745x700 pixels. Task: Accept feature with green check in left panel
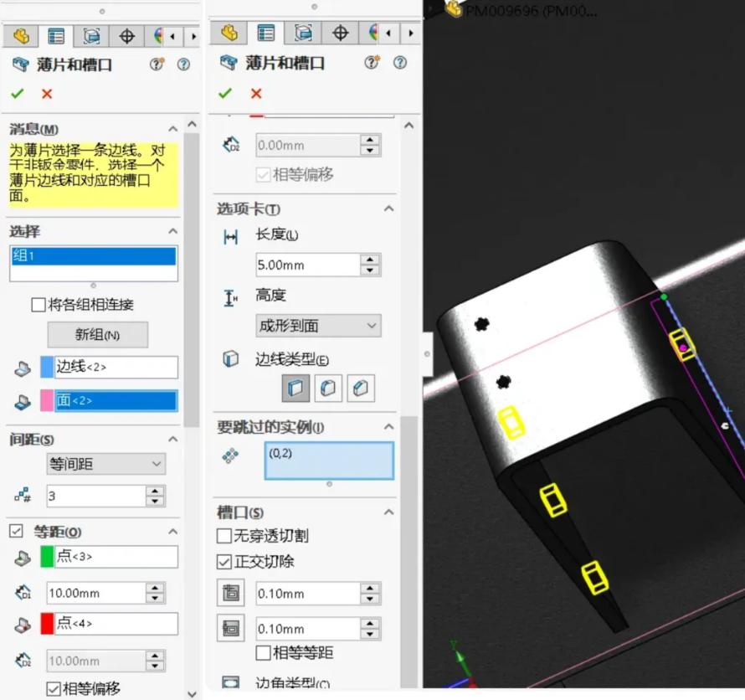click(17, 94)
